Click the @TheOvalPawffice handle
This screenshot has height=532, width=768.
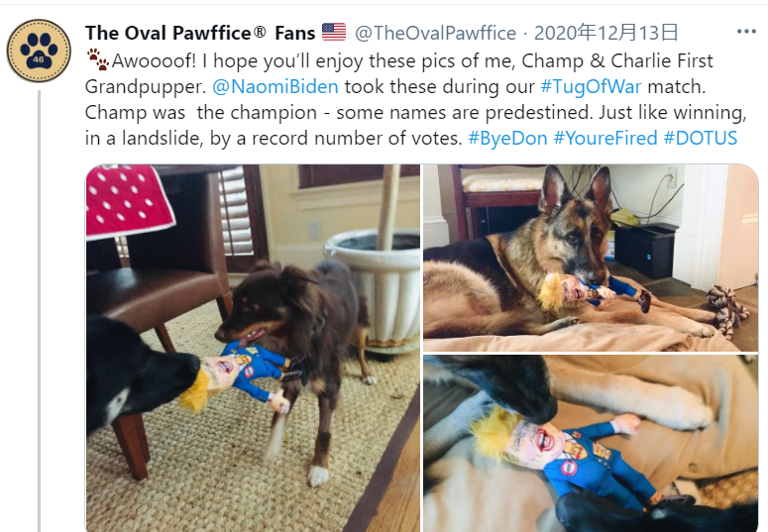click(435, 33)
